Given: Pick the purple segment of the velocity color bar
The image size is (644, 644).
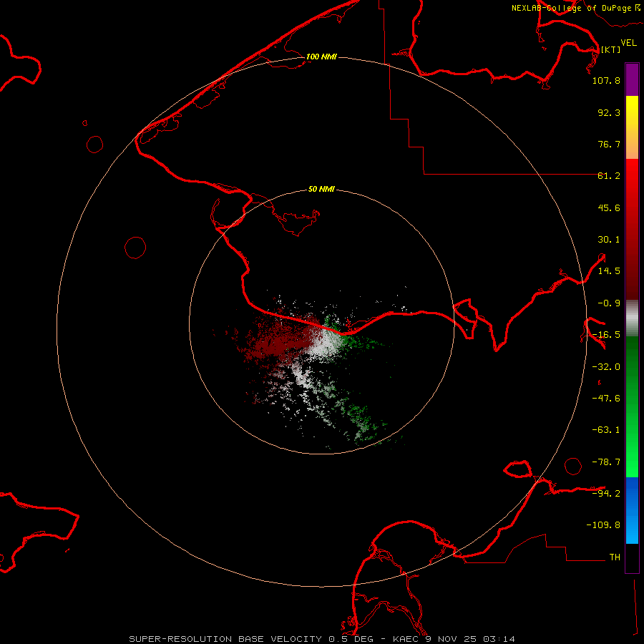Looking at the screenshot, I should tap(632, 79).
